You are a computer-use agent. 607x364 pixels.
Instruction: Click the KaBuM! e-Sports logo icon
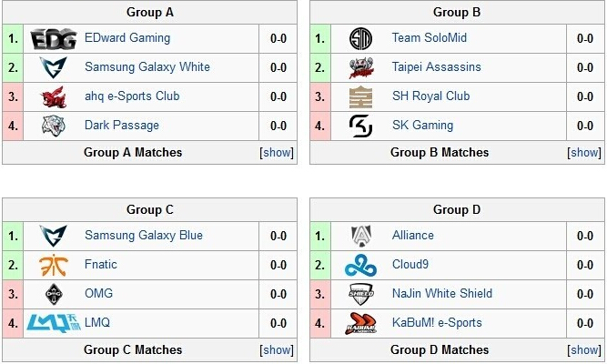tap(360, 323)
